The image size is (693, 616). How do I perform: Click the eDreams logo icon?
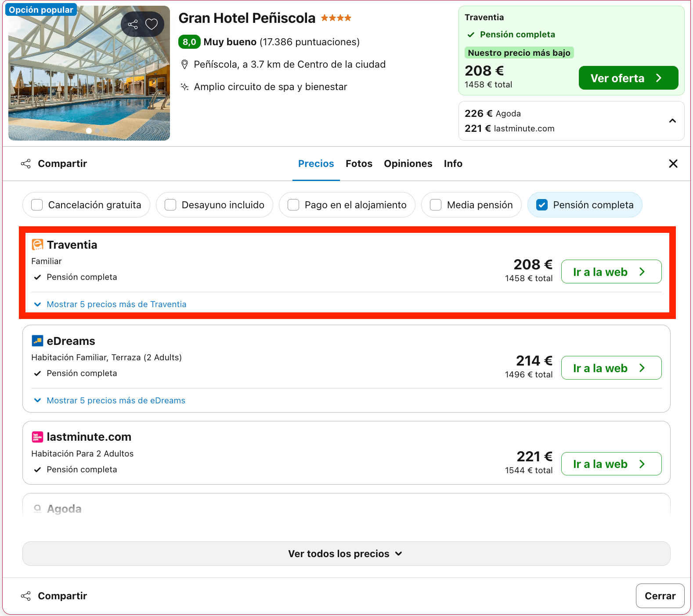[37, 341]
